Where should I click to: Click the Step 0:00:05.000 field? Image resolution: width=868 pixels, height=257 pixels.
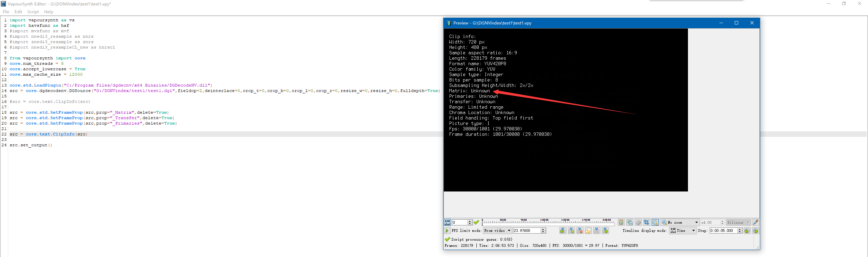[x=723, y=231]
